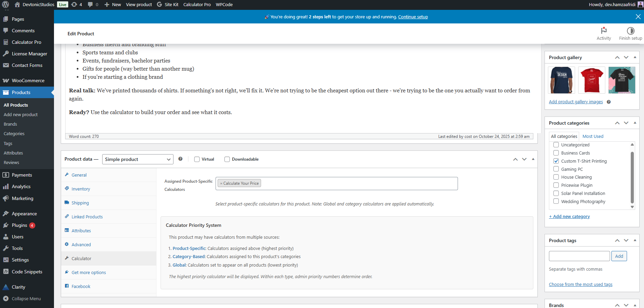Viewport: 644px width, 308px height.
Task: Open the Finish setup icon
Action: 630,31
